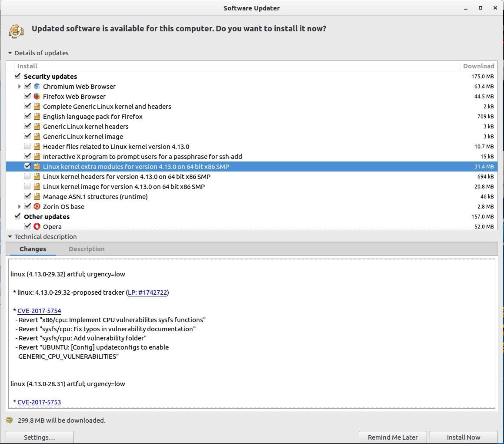This screenshot has width=504, height=444.
Task: Click the 'linux (4.13.0-28.31) artful' changelog line
Action: click(68, 384)
